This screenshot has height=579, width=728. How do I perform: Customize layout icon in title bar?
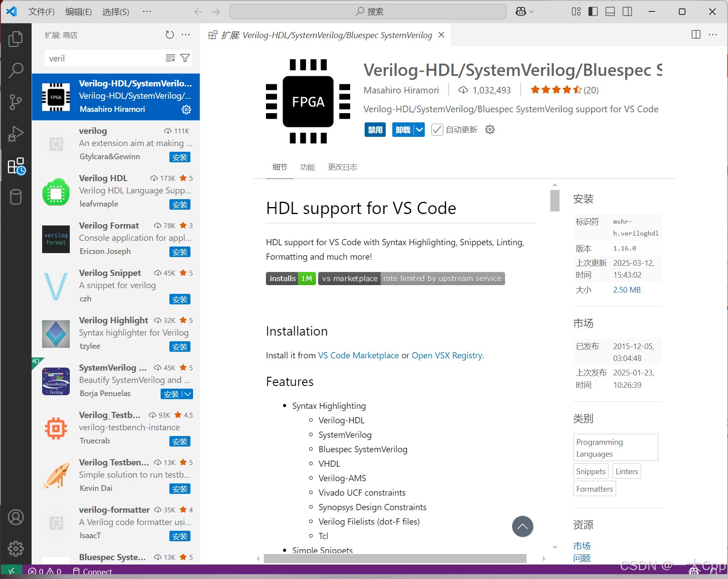pos(577,12)
